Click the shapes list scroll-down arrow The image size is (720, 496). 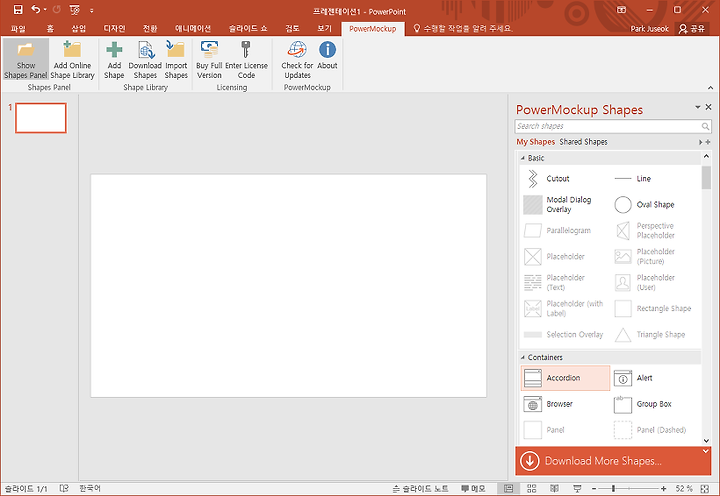click(706, 440)
